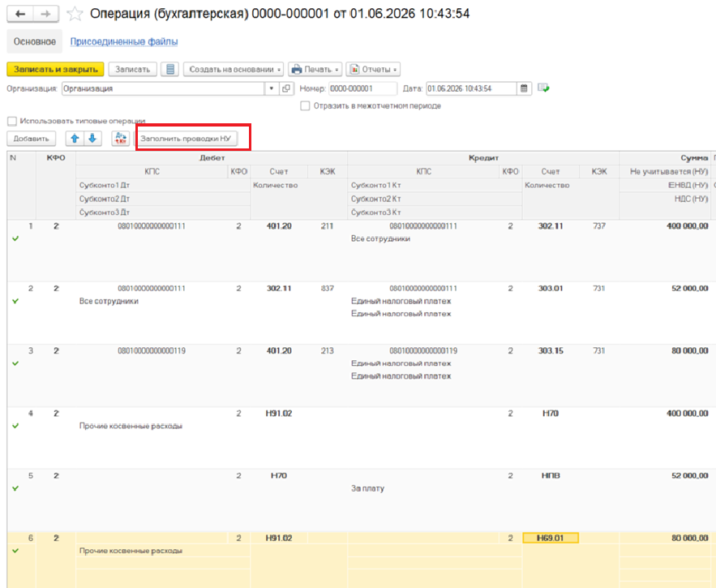Viewport: 716px width, 588px height.
Task: Select credit account 303.15 in row 3
Action: pyautogui.click(x=551, y=351)
